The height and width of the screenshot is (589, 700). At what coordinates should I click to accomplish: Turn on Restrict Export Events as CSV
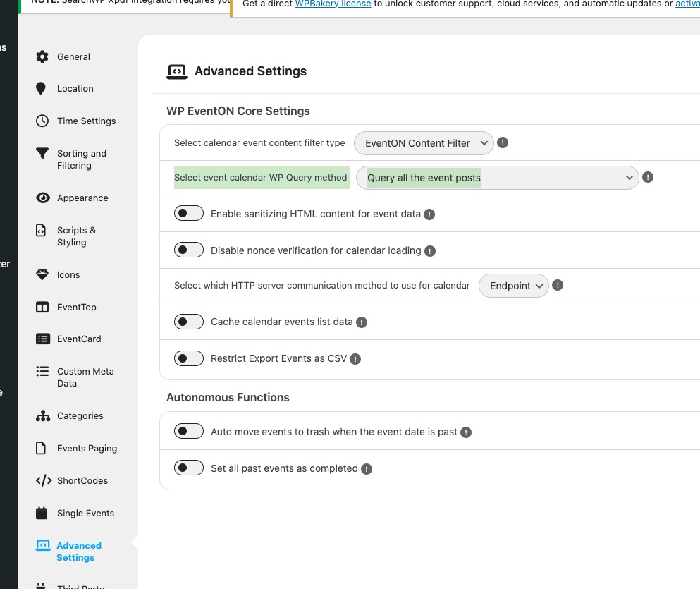(x=189, y=358)
